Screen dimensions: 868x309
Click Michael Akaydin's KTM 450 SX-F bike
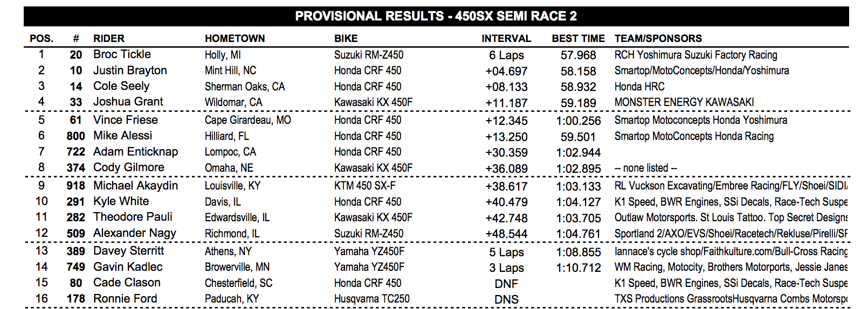pyautogui.click(x=364, y=186)
